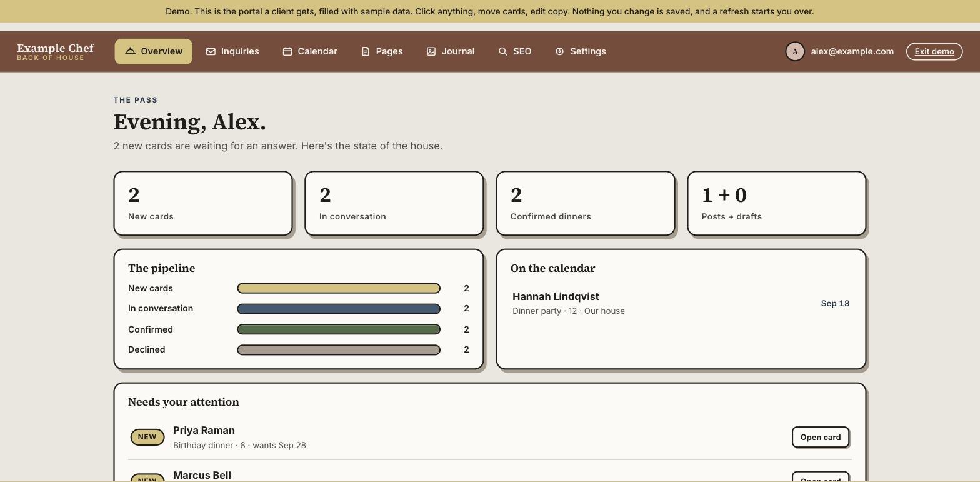Open the Pages tab
The height and width of the screenshot is (482, 980).
[382, 51]
